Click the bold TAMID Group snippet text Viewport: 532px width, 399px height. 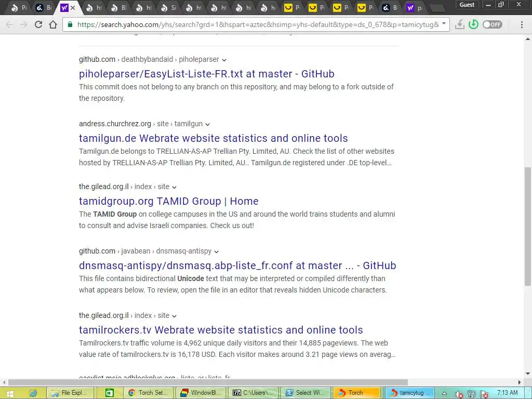pos(115,214)
